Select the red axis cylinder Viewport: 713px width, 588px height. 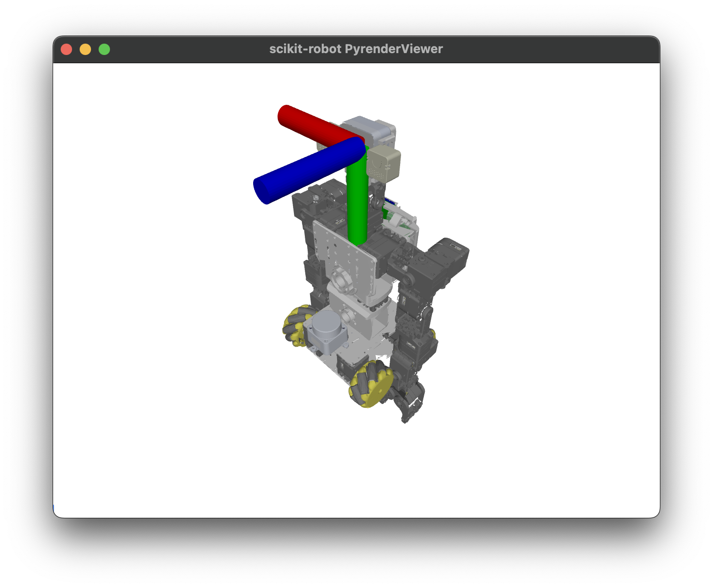(x=308, y=124)
